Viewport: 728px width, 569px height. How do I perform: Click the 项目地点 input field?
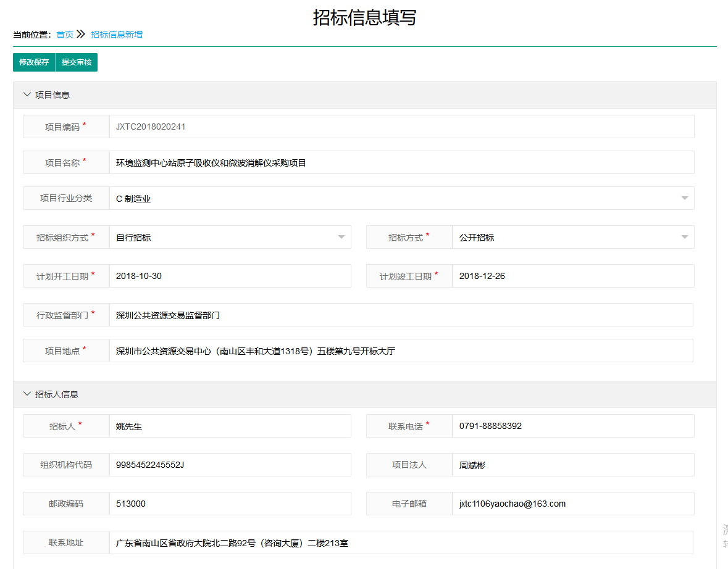point(401,351)
